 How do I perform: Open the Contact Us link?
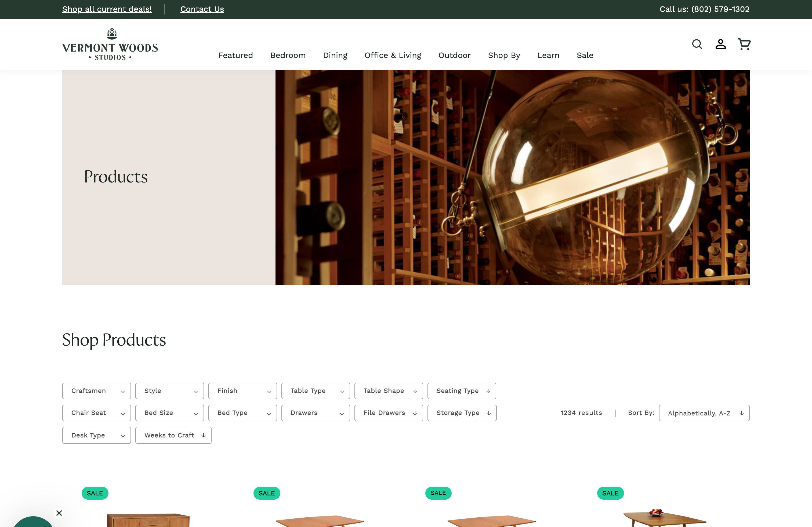click(202, 9)
